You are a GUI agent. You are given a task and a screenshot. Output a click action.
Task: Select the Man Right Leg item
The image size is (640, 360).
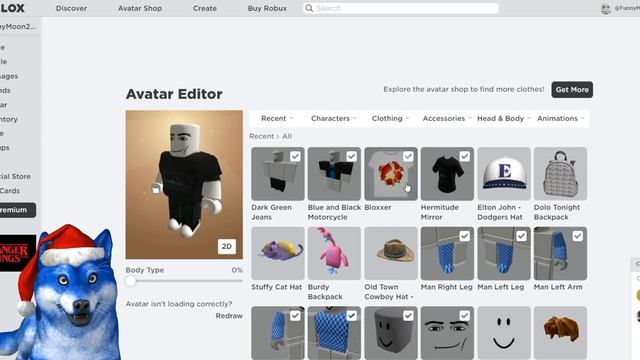click(447, 253)
